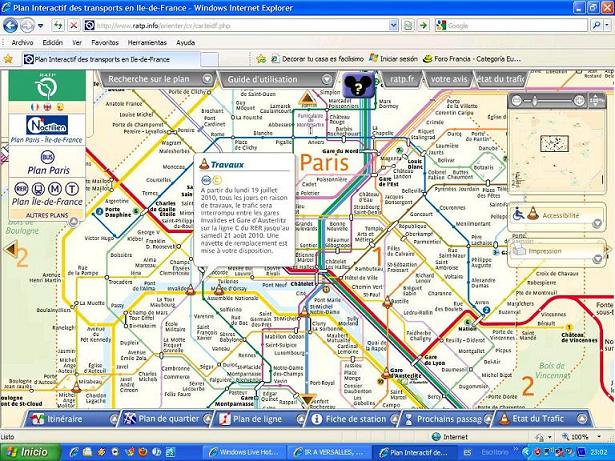Click the URL address field
Image resolution: width=615 pixels, height=461 pixels.
tap(242, 26)
